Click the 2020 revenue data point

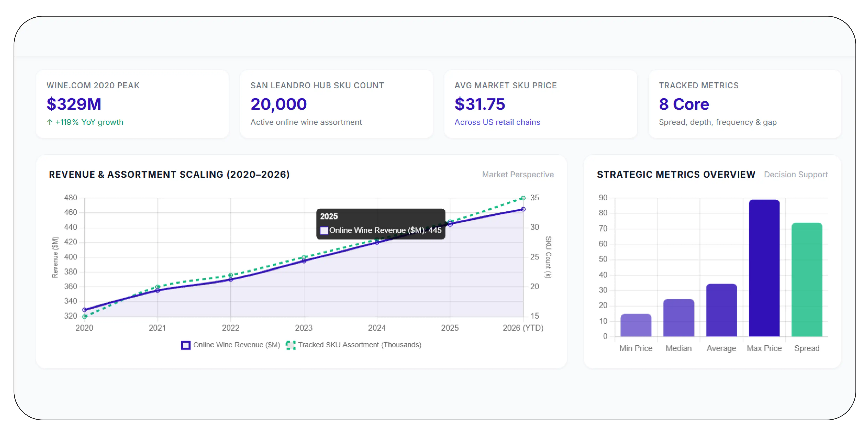(85, 310)
